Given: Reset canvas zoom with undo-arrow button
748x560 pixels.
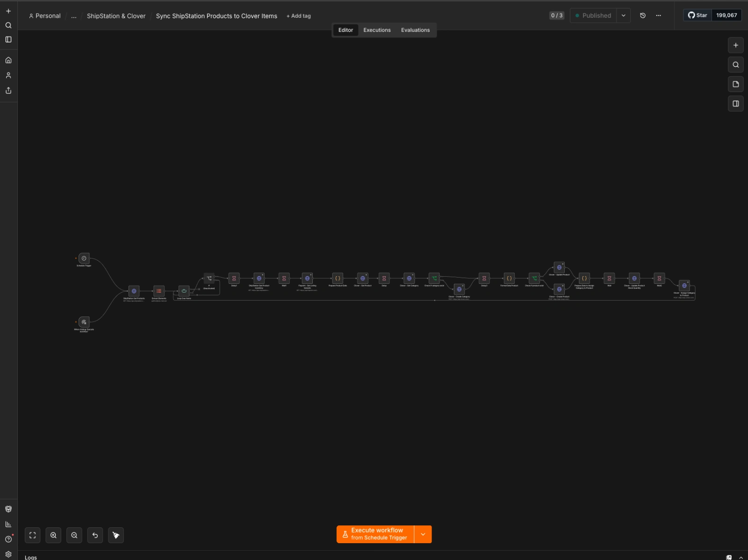Looking at the screenshot, I should click(x=95, y=535).
